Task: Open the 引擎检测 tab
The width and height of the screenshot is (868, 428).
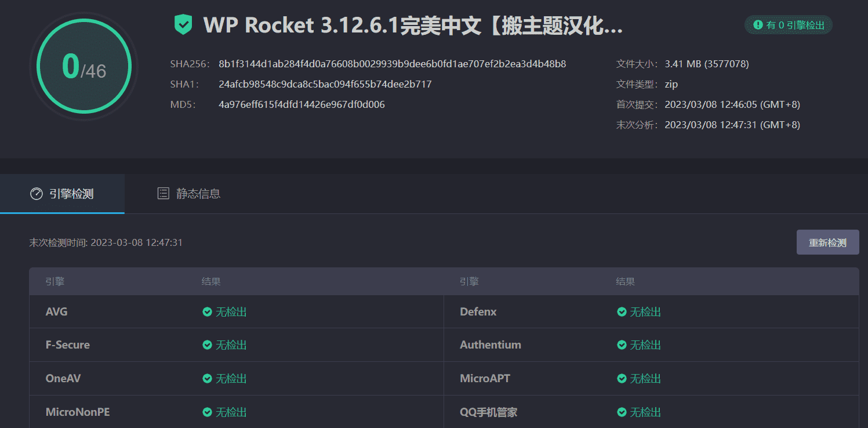Action: tap(62, 194)
